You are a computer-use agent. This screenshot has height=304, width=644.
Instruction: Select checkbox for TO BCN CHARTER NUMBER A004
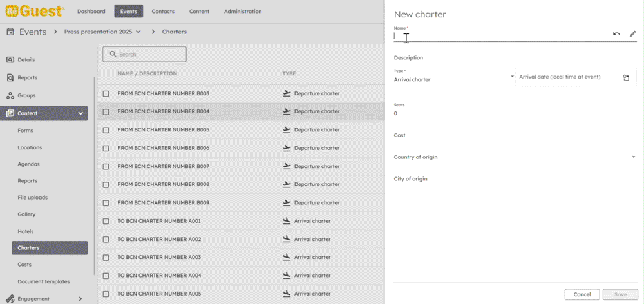[106, 276]
